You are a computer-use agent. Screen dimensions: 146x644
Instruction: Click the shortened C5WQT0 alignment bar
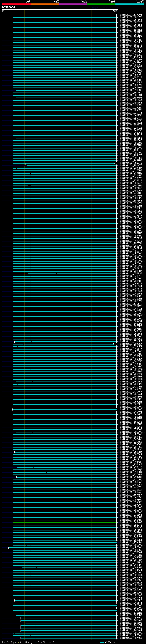[64, 163]
